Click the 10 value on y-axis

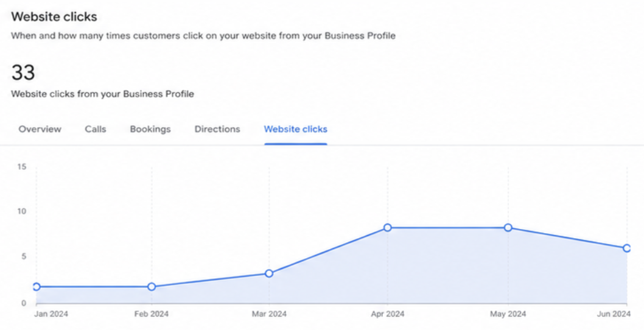click(22, 211)
